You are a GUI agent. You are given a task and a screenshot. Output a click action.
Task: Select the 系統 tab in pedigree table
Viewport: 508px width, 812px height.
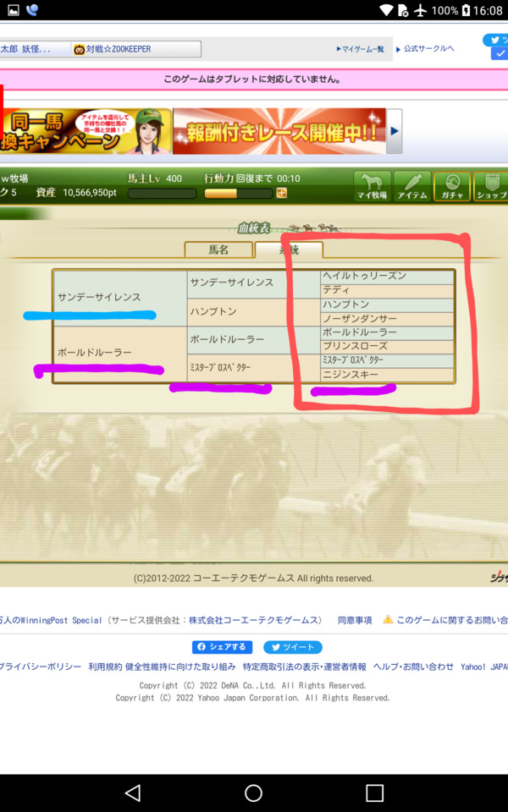point(290,250)
